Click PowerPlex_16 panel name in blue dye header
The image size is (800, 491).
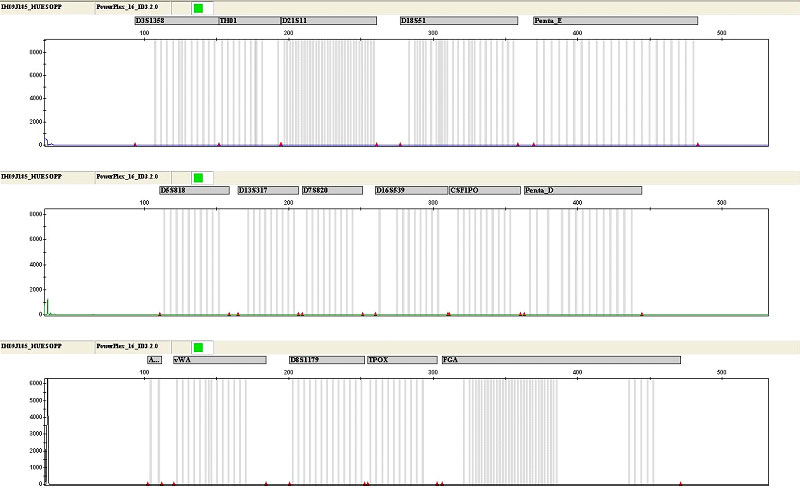point(127,7)
